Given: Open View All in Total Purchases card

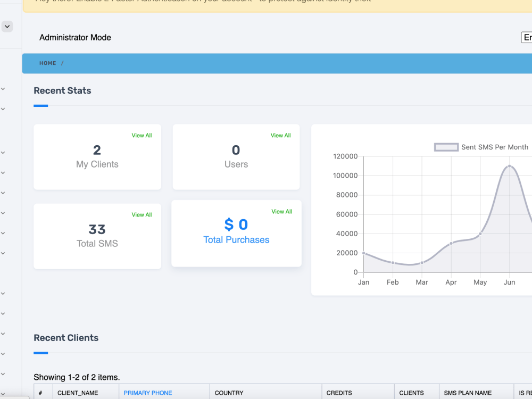Looking at the screenshot, I should click(x=281, y=211).
